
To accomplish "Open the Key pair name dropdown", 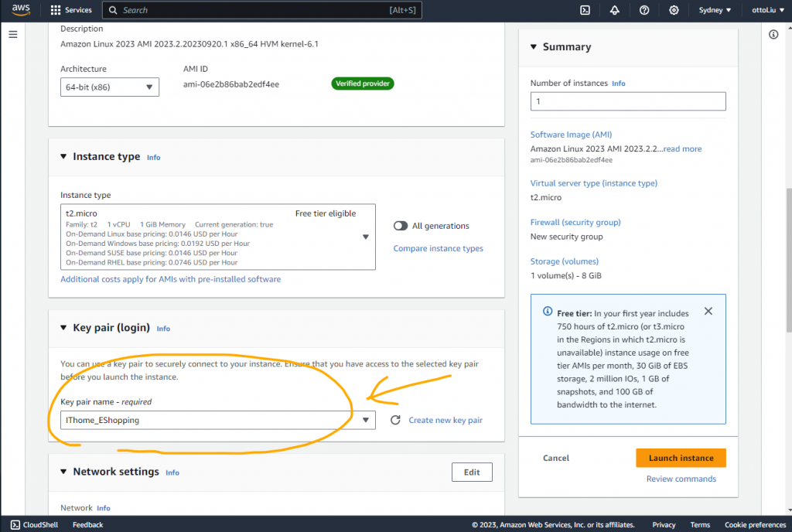I will click(x=217, y=420).
